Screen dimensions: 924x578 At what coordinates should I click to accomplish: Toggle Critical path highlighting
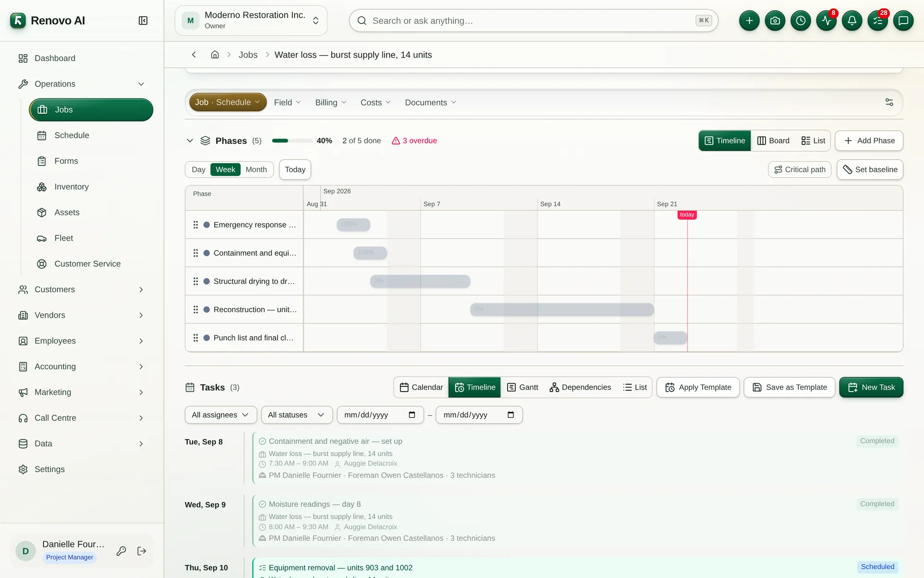point(800,170)
